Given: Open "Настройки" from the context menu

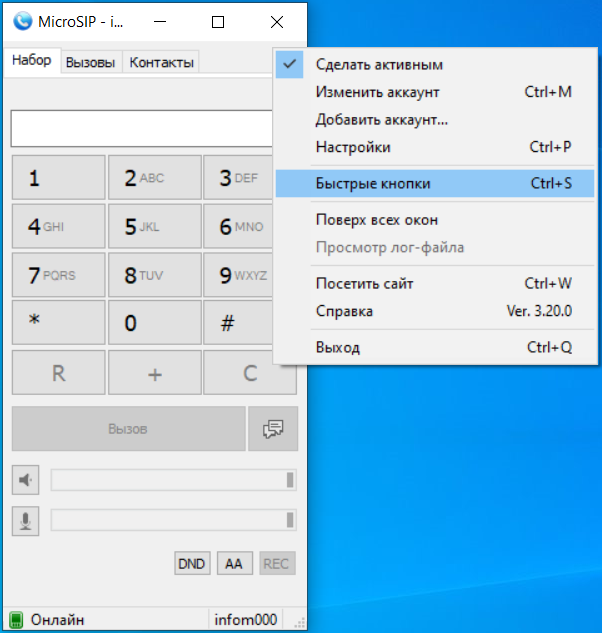Looking at the screenshot, I should coord(352,147).
